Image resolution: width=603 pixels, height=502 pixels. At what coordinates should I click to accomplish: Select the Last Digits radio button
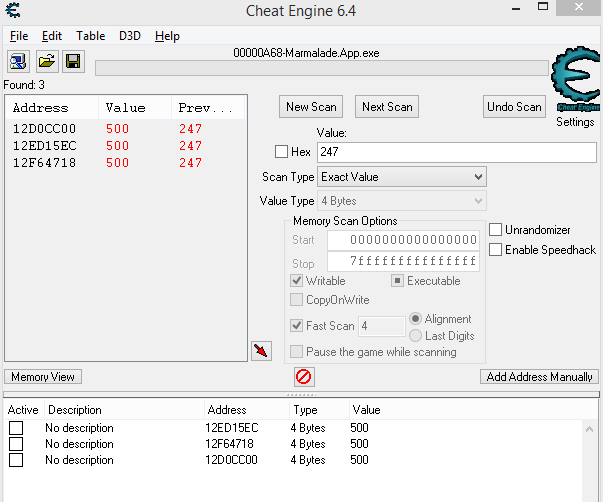tap(415, 335)
